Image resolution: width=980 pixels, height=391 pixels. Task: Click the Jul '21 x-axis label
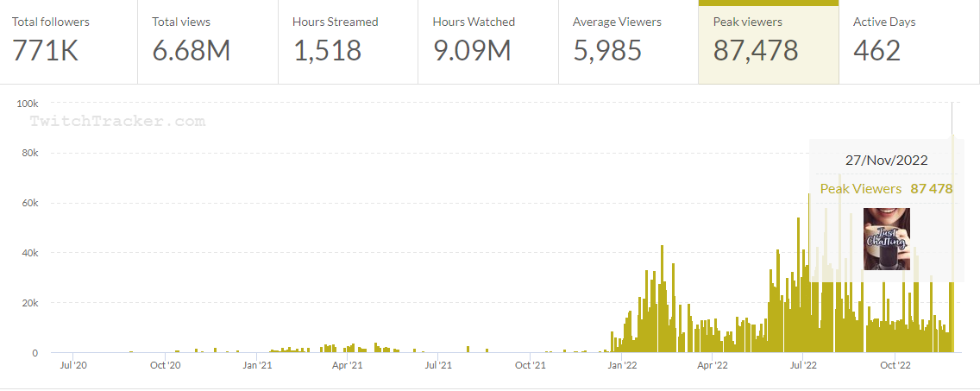(438, 365)
